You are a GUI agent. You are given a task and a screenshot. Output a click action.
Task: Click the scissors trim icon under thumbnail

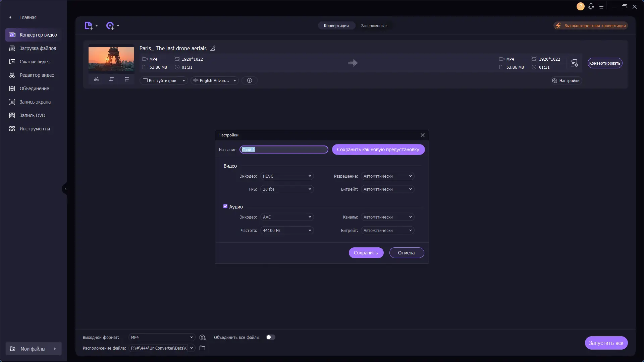[96, 79]
